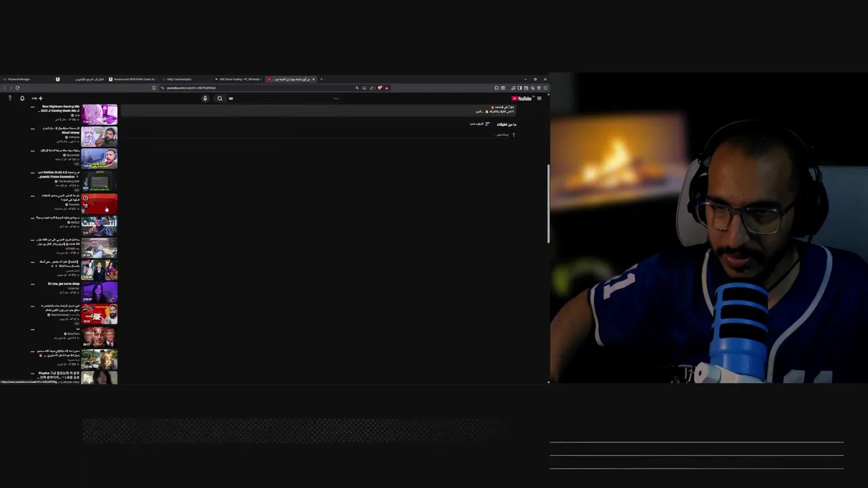
Task: Open more options for the three faces video
Action: [x=33, y=329]
